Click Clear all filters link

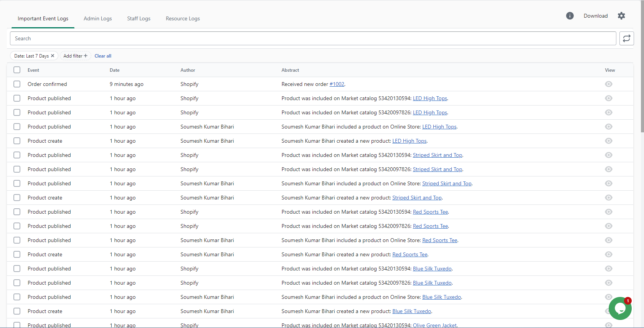pos(103,56)
